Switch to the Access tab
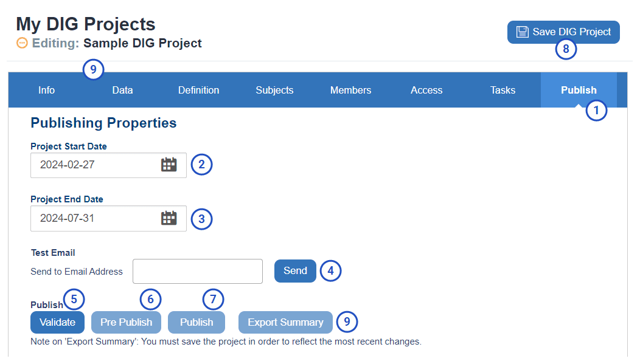Viewport: 640px width, 364px height. click(426, 90)
